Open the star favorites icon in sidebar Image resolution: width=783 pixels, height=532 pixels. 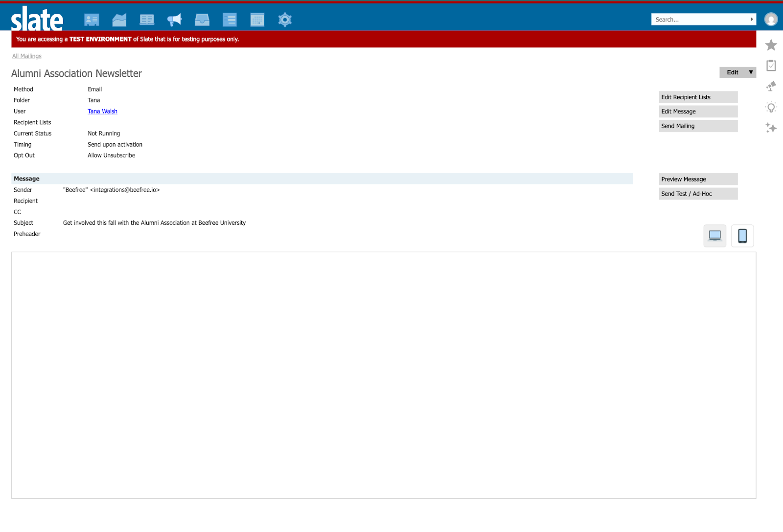click(771, 45)
